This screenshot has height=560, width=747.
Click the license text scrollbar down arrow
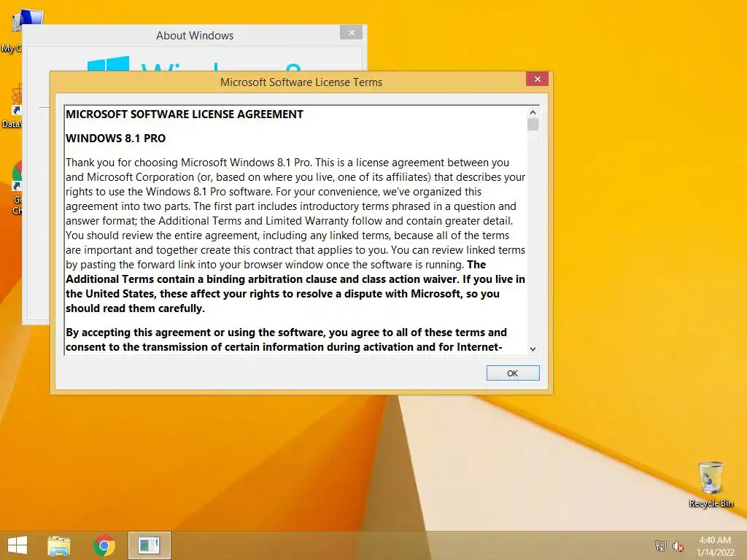(533, 349)
